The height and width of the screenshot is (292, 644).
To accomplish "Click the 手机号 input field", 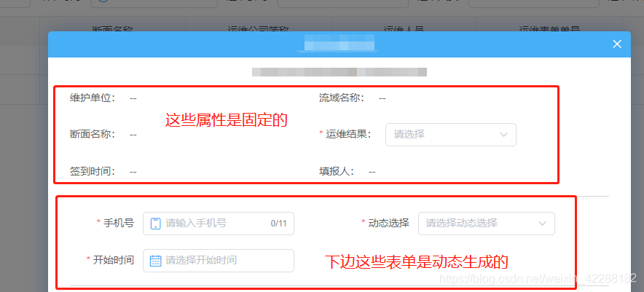I will coord(219,224).
